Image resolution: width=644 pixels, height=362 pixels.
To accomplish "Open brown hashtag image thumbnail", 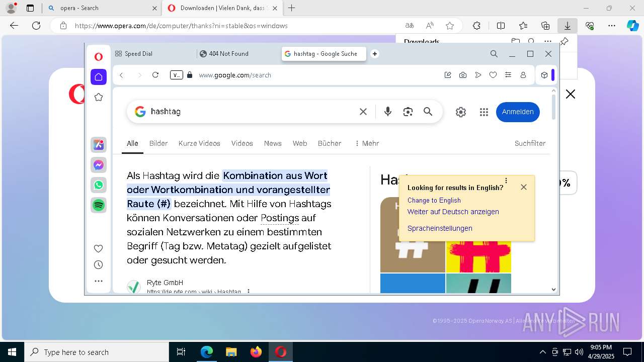I will tap(413, 235).
